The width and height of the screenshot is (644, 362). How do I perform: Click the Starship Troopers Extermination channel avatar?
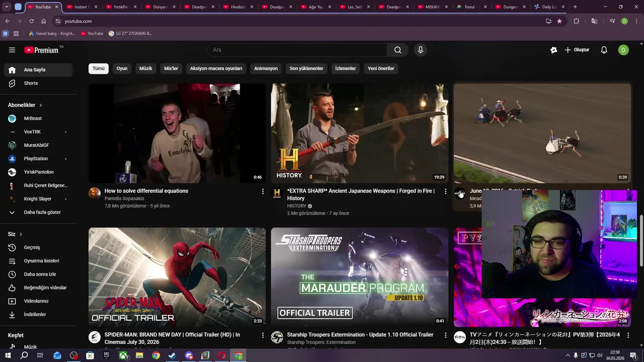277,337
